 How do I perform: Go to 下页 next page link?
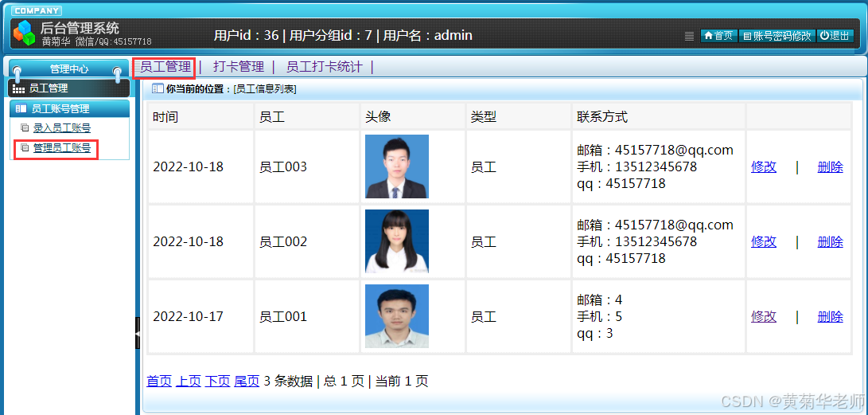click(217, 382)
